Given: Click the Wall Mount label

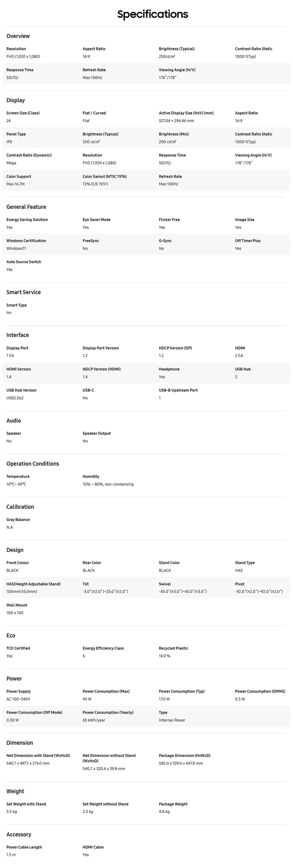Looking at the screenshot, I should (17, 605).
